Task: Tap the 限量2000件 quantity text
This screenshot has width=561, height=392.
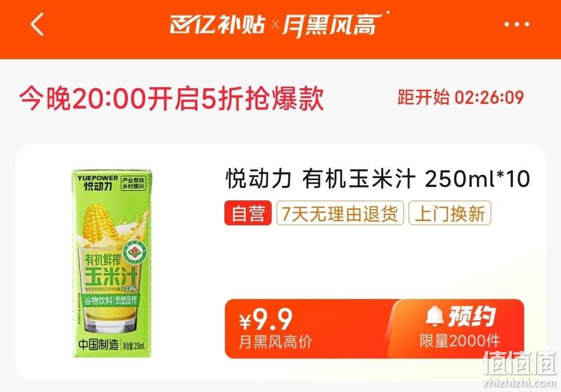Action: pyautogui.click(x=460, y=341)
